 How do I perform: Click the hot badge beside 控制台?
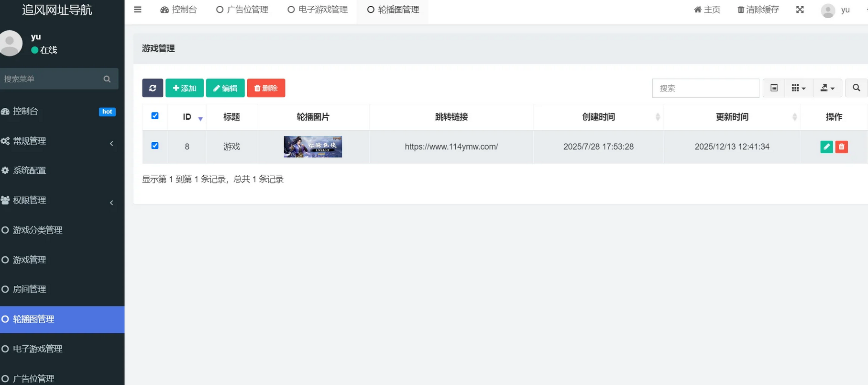107,112
